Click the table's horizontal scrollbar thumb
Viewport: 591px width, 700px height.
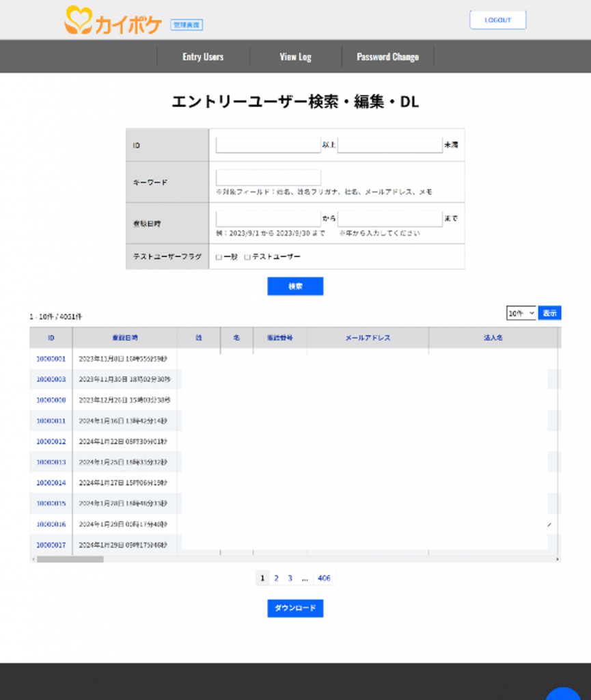(x=70, y=559)
